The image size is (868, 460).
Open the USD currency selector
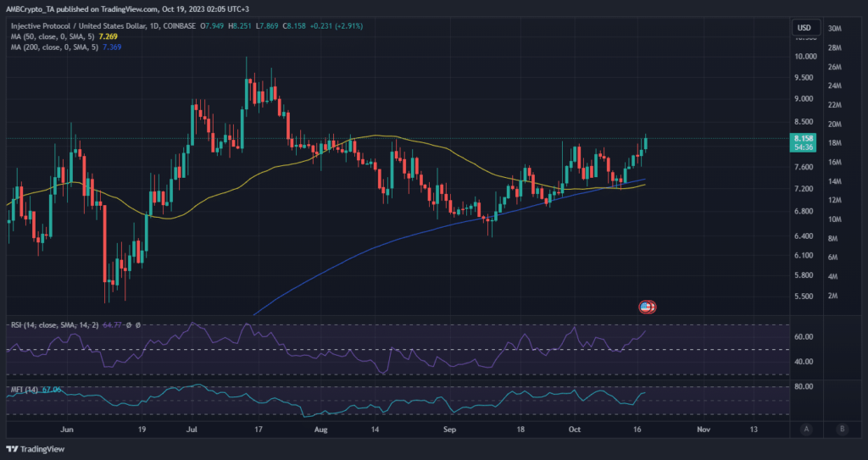pyautogui.click(x=803, y=28)
